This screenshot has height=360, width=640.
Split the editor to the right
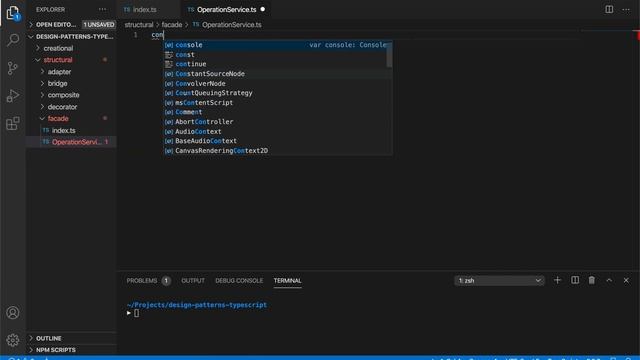tap(609, 9)
